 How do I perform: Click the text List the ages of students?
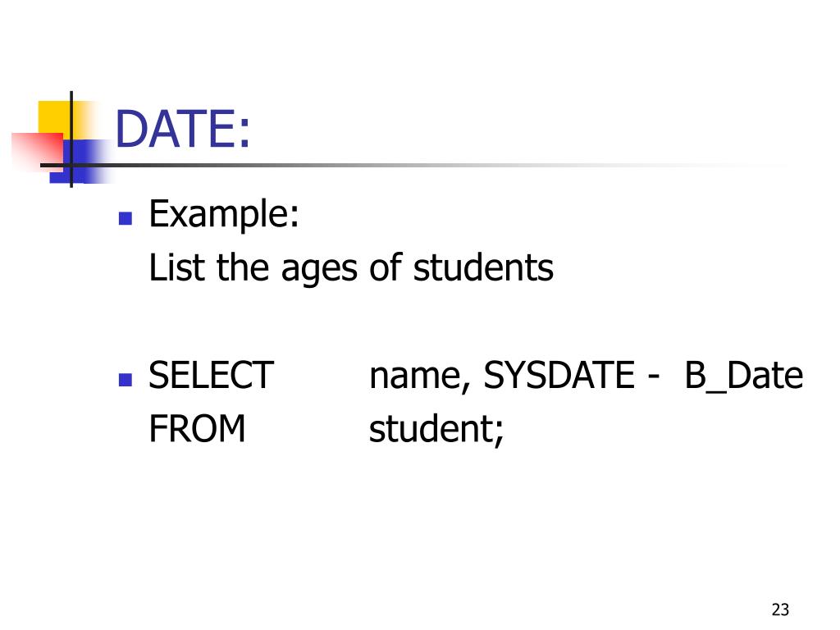(x=351, y=268)
